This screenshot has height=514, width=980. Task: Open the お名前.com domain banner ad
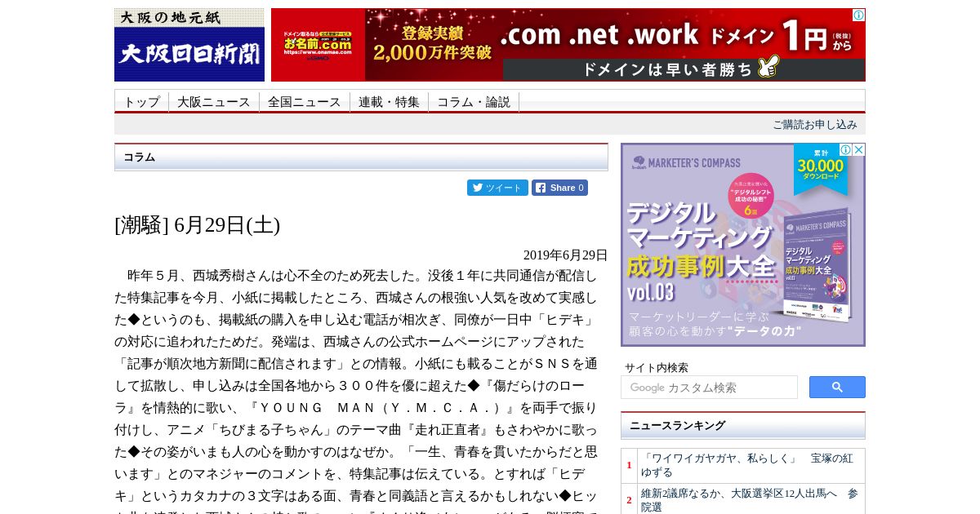pyautogui.click(x=568, y=45)
